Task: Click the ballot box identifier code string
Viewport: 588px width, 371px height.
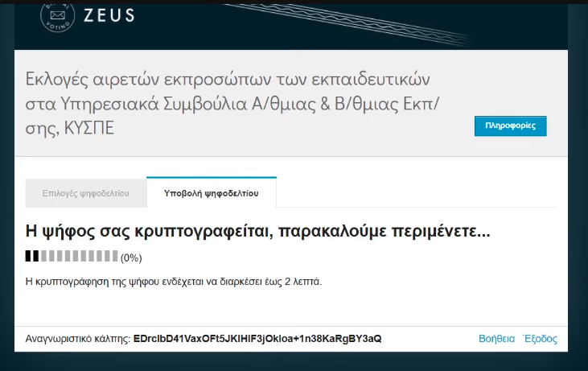Action: point(257,339)
